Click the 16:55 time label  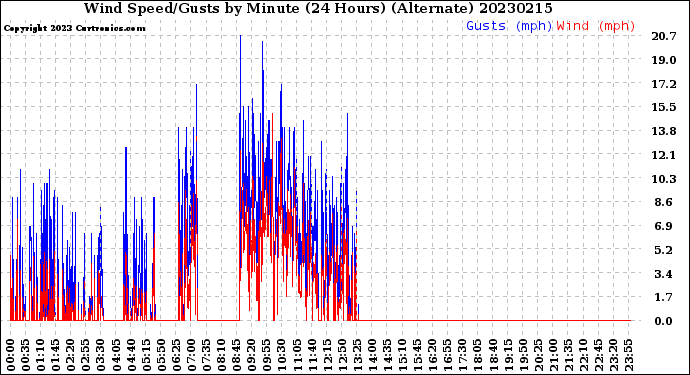pos(447,355)
